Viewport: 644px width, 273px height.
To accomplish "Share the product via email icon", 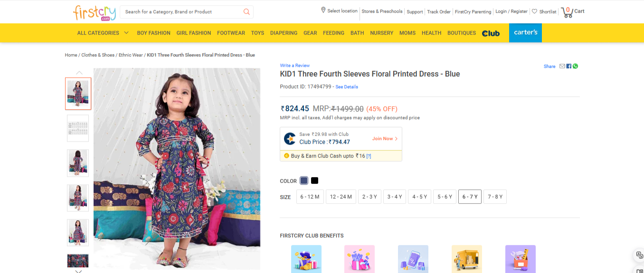I will pos(562,66).
